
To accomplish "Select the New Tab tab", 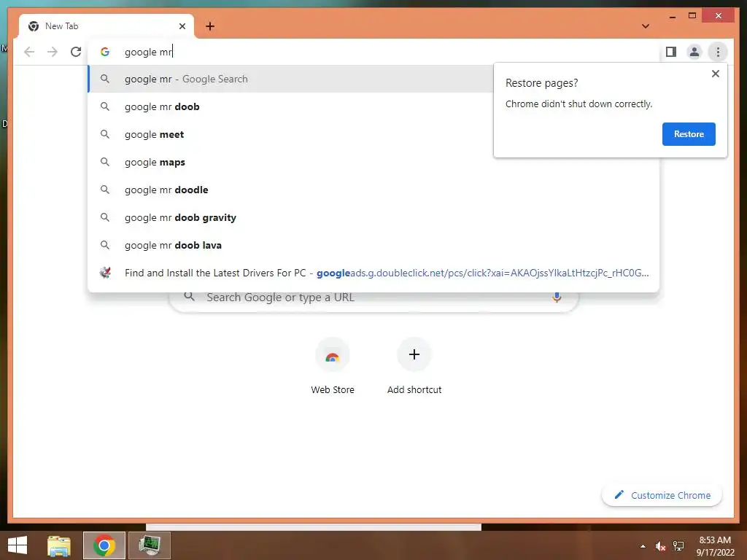I will 107,26.
